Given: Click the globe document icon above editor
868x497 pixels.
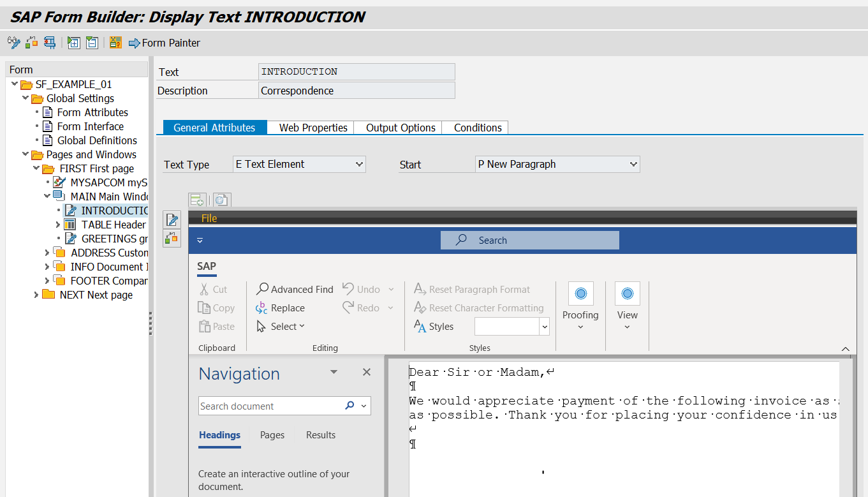Looking at the screenshot, I should click(x=221, y=200).
